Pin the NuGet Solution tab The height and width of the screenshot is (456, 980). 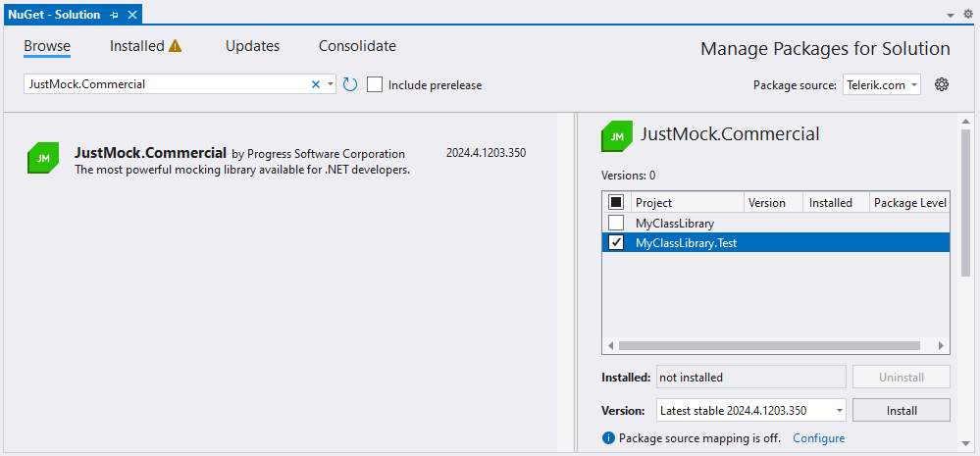(115, 16)
